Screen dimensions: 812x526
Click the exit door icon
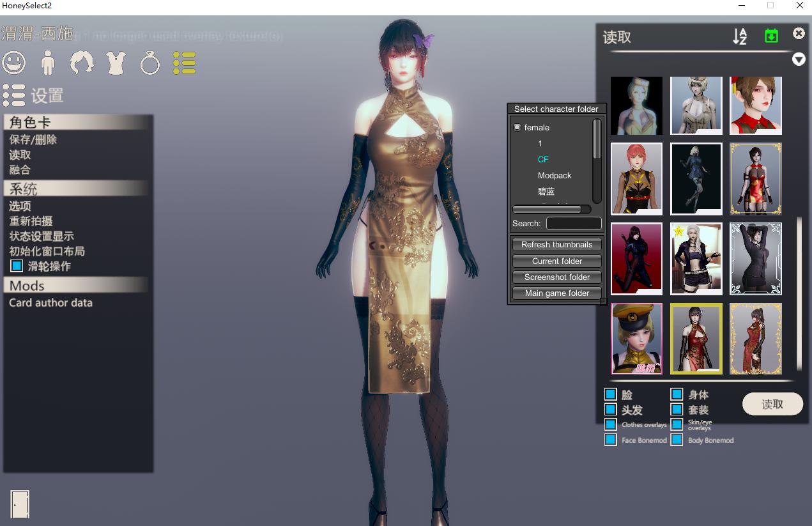point(20,504)
